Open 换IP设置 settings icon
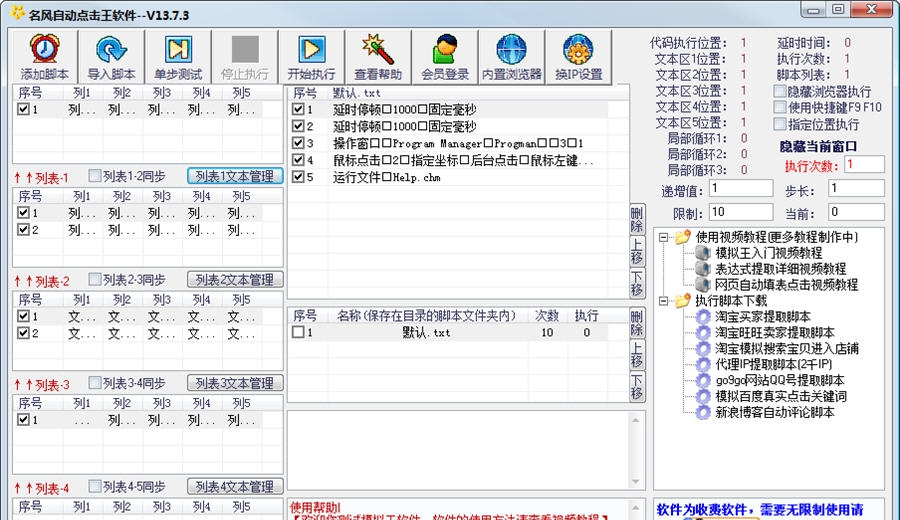The width and height of the screenshot is (900, 520). [x=579, y=49]
